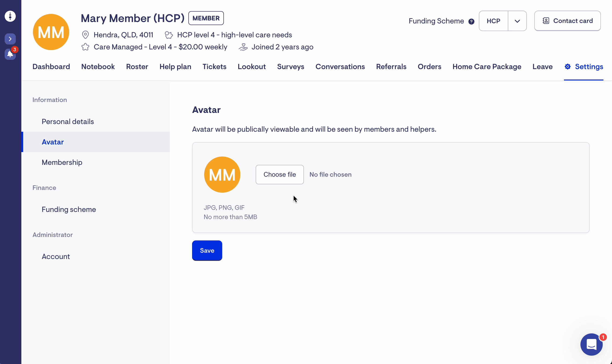The height and width of the screenshot is (364, 612).
Task: Expand the sidebar with the arrow button
Action: [x=10, y=39]
